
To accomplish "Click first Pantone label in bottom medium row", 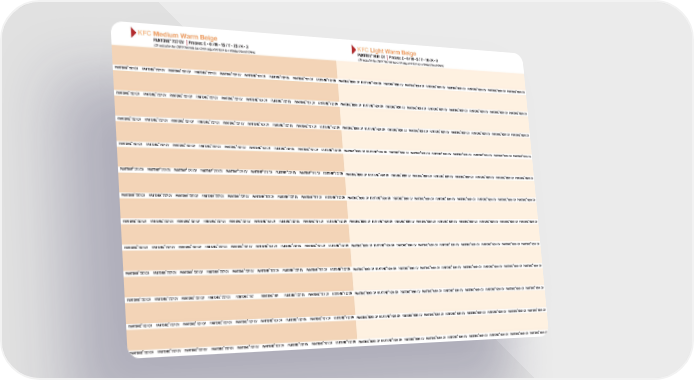I will click(142, 353).
